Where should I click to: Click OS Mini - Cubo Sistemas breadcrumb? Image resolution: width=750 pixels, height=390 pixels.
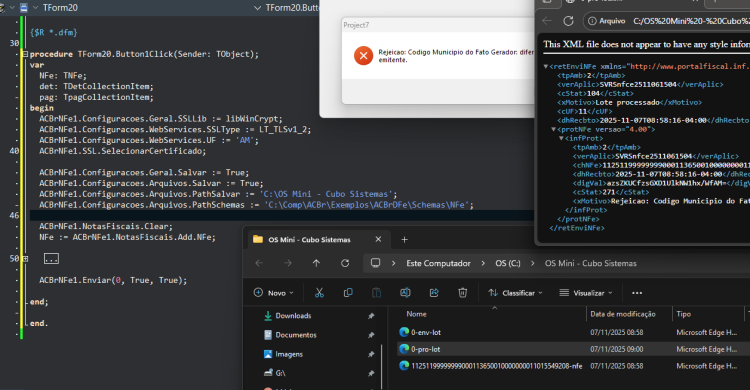[591, 263]
